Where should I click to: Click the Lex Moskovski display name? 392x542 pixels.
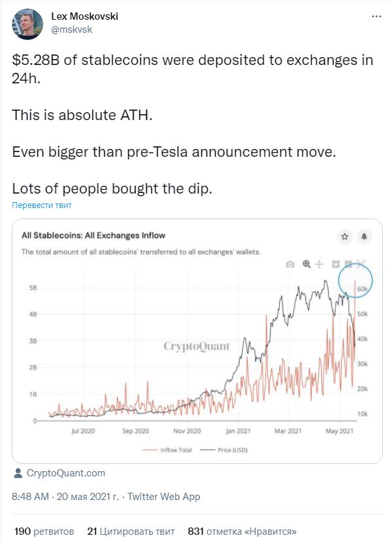[85, 16]
